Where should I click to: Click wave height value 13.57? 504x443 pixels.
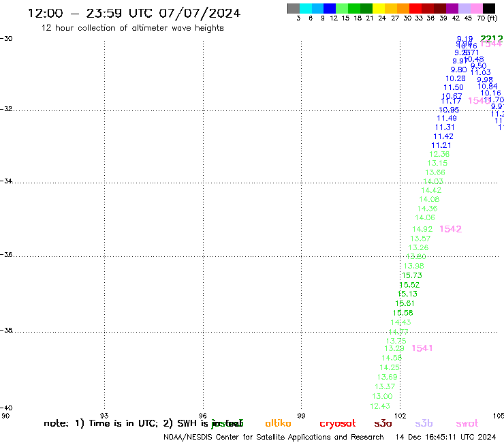[x=420, y=239]
